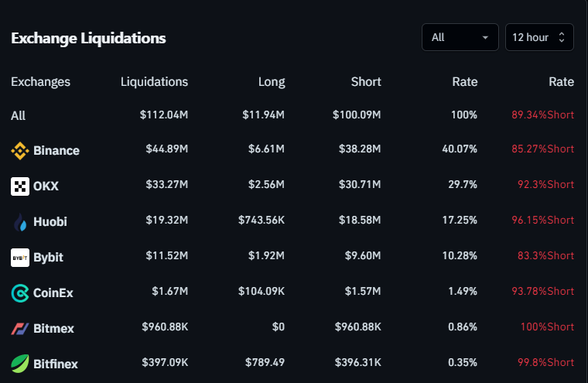Click the Binance logo icon
The width and height of the screenshot is (588, 383).
(x=20, y=151)
